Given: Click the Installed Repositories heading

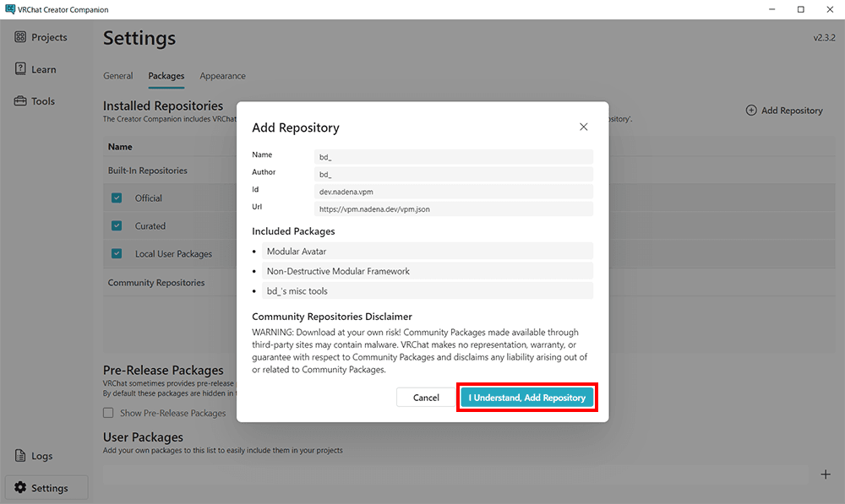Looking at the screenshot, I should [x=163, y=106].
